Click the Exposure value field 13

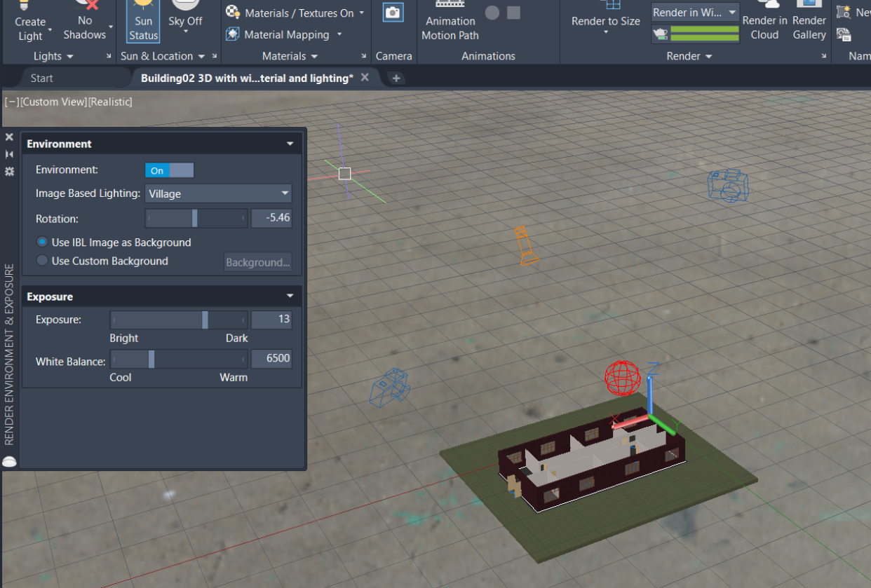point(271,320)
